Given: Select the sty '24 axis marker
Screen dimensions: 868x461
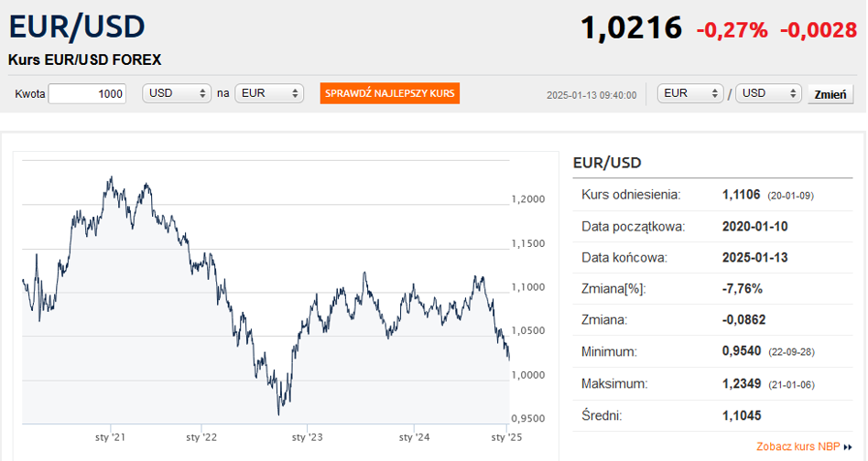Looking at the screenshot, I should point(414,437).
